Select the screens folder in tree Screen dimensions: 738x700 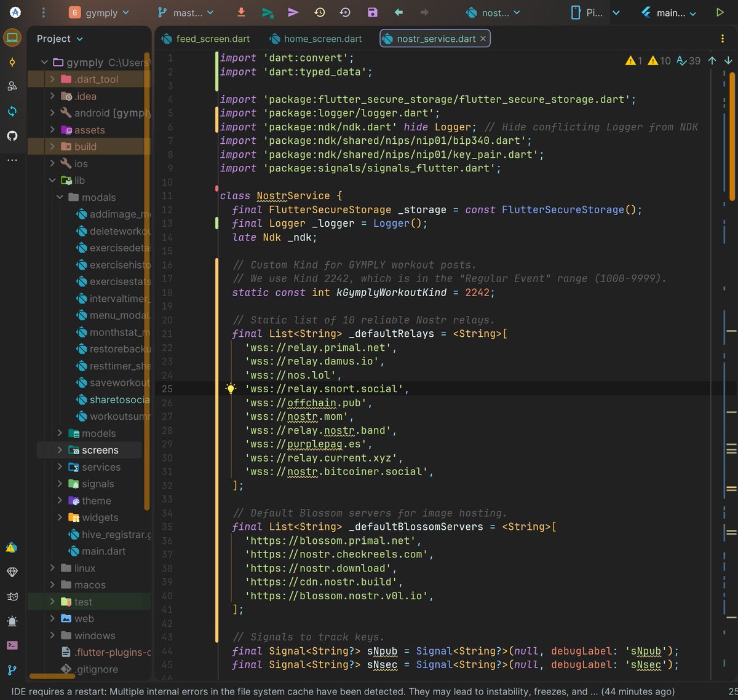point(89,450)
